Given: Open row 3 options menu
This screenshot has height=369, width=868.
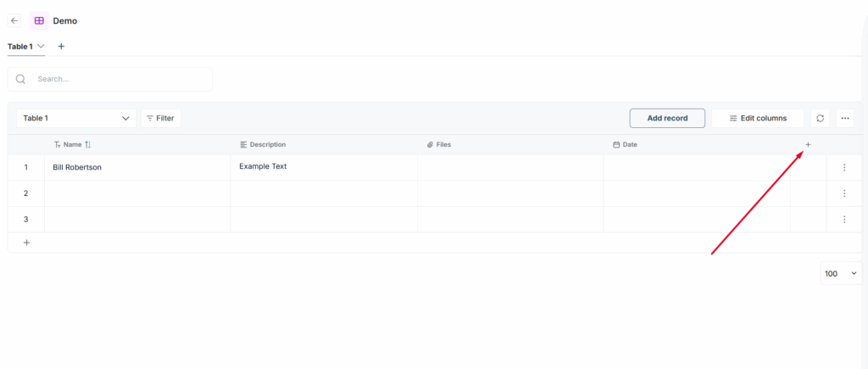Looking at the screenshot, I should [844, 220].
